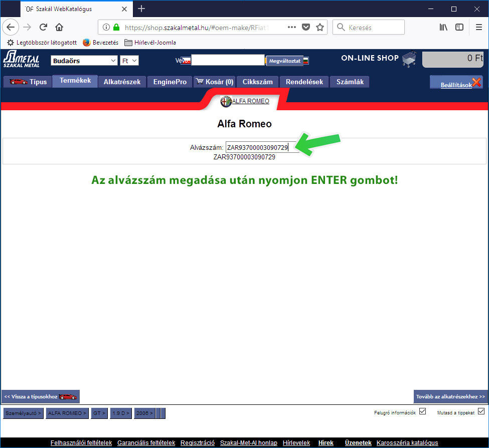Open Garanciális feltételek footer link

coord(146,442)
